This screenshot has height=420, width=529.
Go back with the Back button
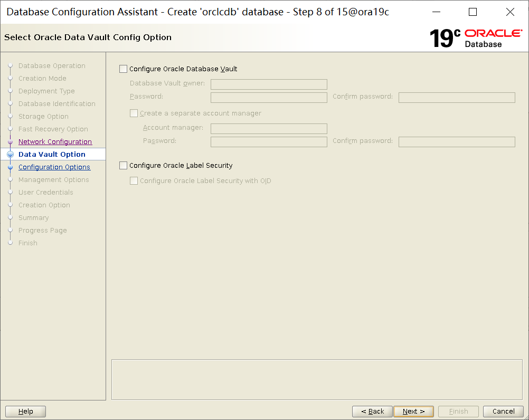pos(372,411)
